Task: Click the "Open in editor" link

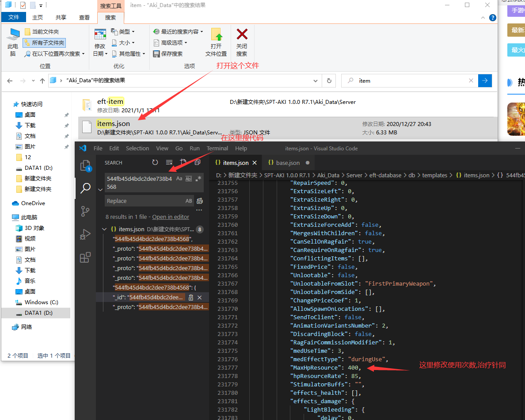Action: point(171,217)
